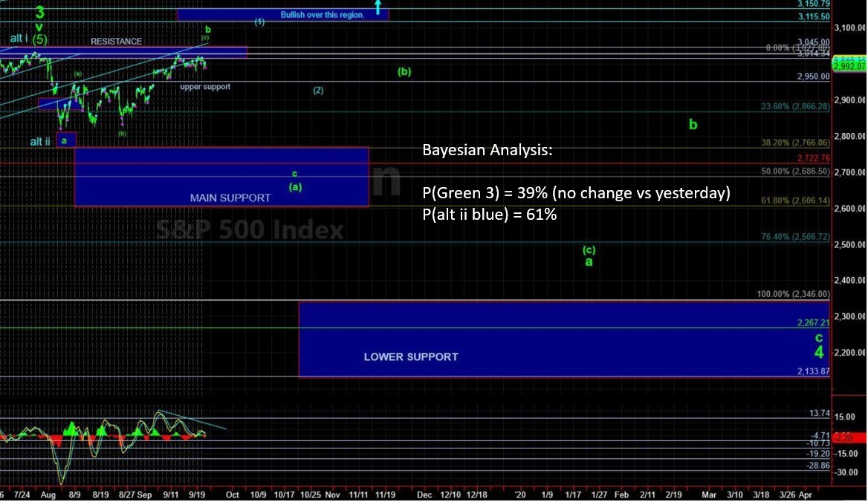
Task: Click the 13.74 indicator level label
Action: [x=819, y=413]
